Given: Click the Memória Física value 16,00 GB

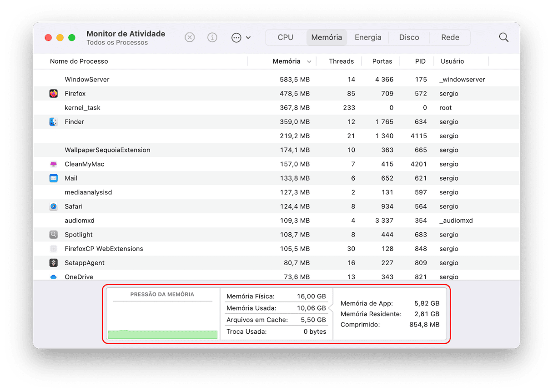Looking at the screenshot, I should [312, 297].
